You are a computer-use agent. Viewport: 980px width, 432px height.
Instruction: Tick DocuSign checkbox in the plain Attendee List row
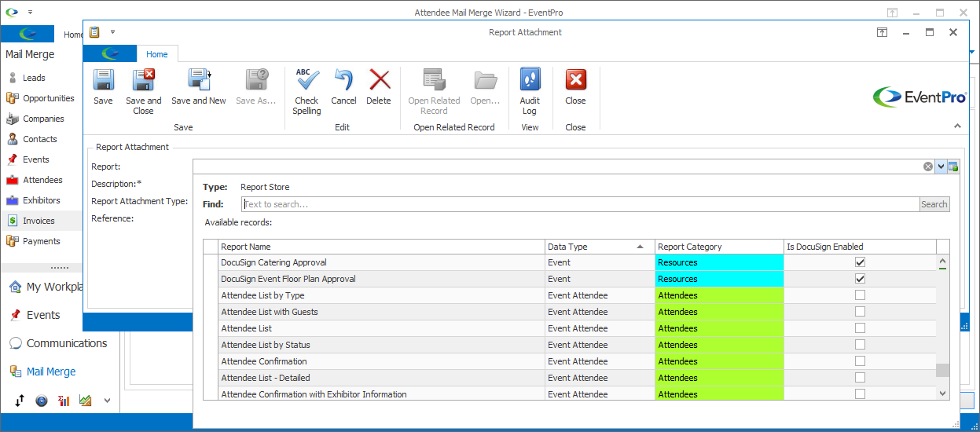pos(860,328)
